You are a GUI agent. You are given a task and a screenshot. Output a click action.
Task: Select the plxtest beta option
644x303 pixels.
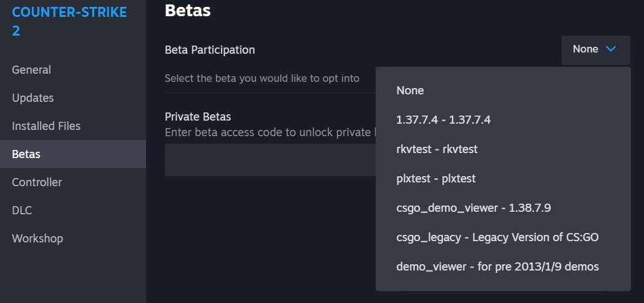click(436, 179)
